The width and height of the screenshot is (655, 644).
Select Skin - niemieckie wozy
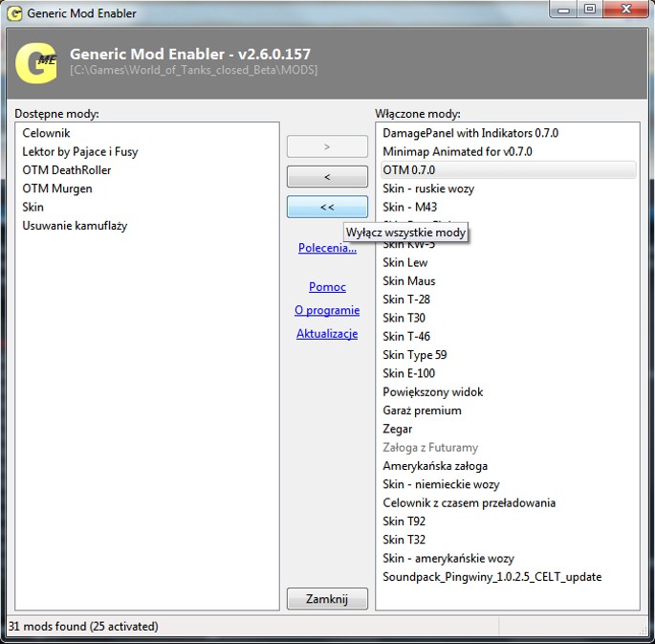(441, 484)
